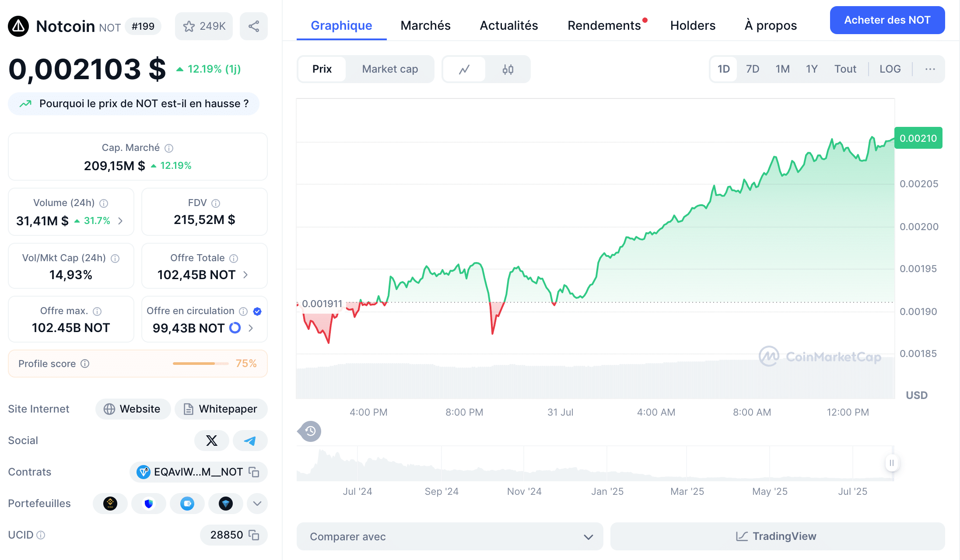The image size is (960, 560).
Task: Open chart history clock button
Action: coord(310,431)
